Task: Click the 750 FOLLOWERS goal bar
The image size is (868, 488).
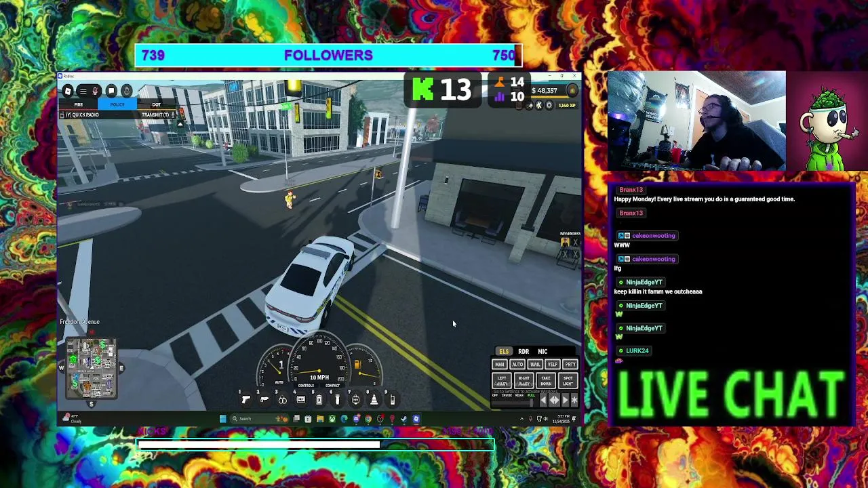Action: tap(328, 56)
